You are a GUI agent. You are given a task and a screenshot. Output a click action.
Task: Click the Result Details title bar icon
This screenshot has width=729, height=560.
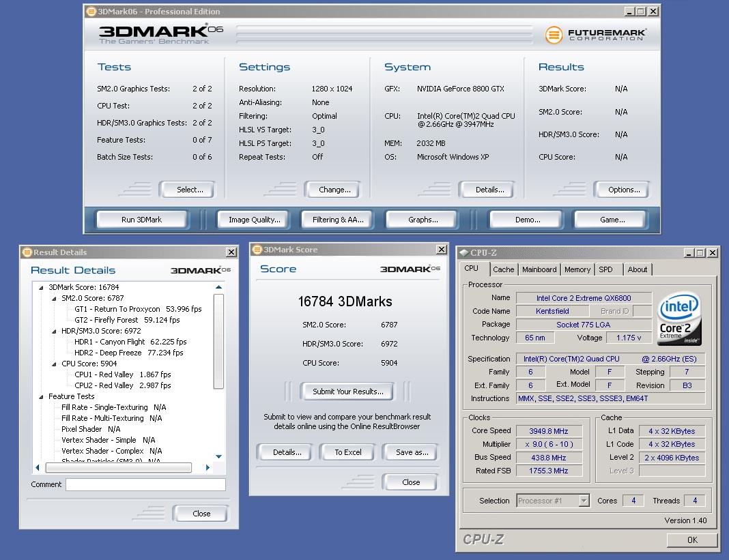point(27,252)
